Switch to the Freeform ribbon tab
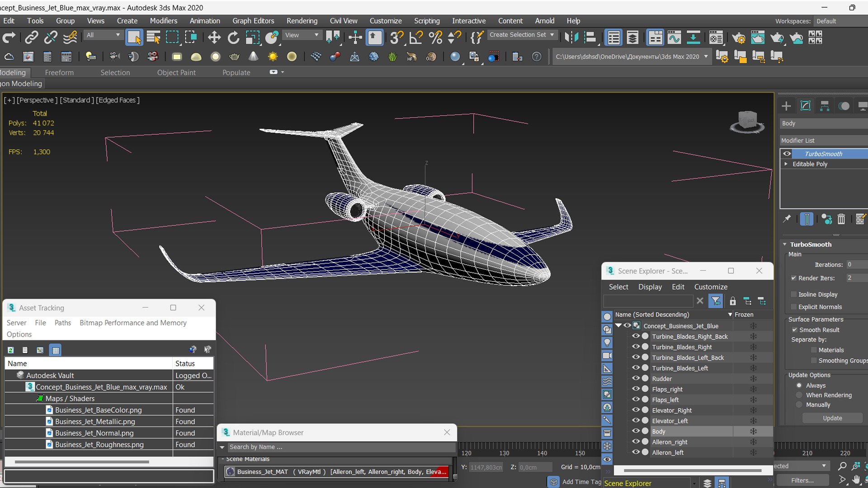 tap(59, 72)
